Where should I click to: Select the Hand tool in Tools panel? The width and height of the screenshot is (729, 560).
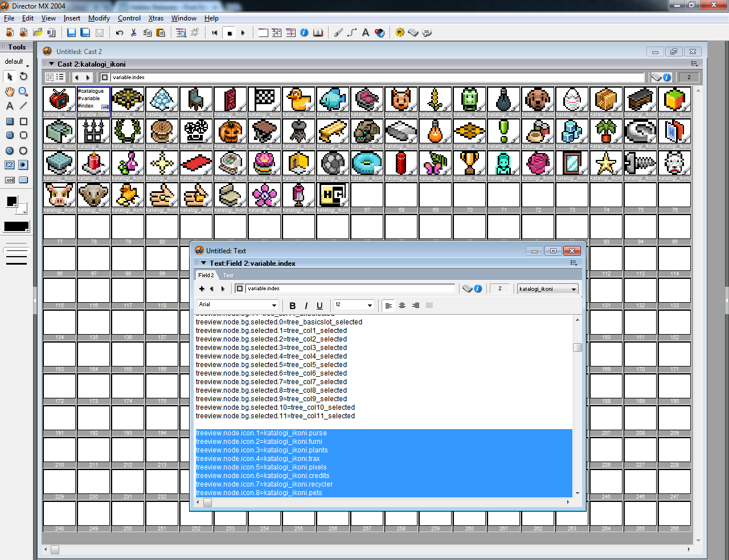point(9,92)
